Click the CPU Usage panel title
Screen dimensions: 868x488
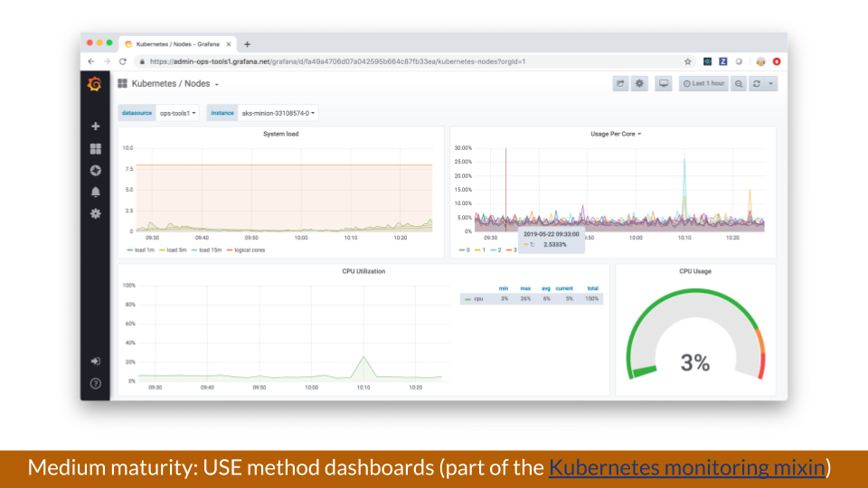(695, 271)
